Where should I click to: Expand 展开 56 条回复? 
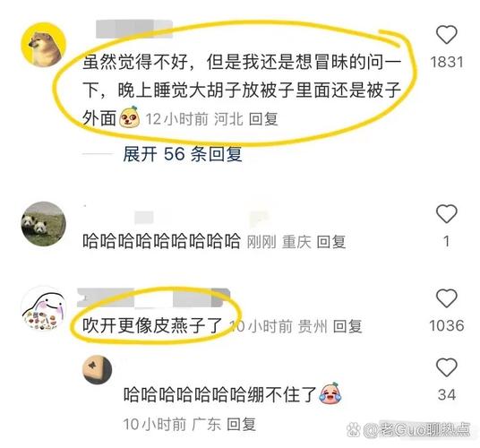(x=183, y=154)
